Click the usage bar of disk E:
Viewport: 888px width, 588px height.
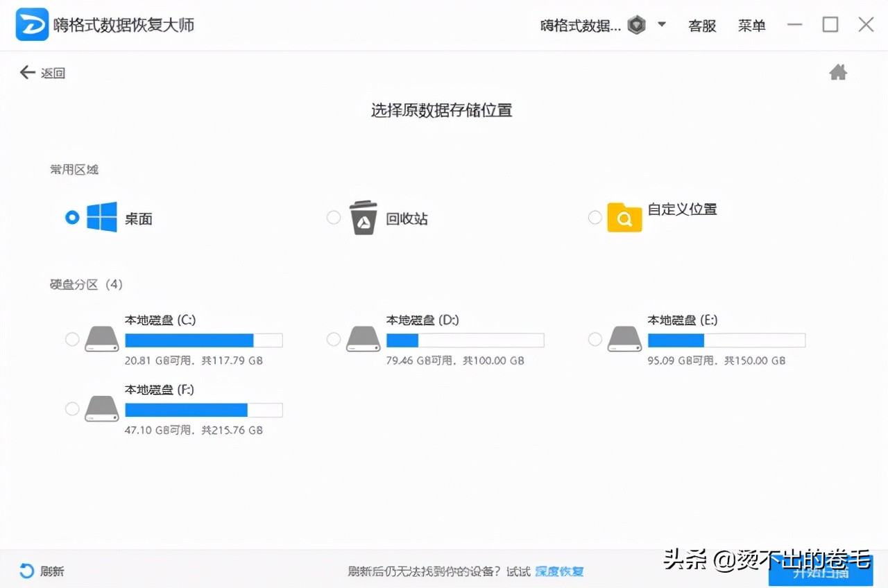pos(726,340)
